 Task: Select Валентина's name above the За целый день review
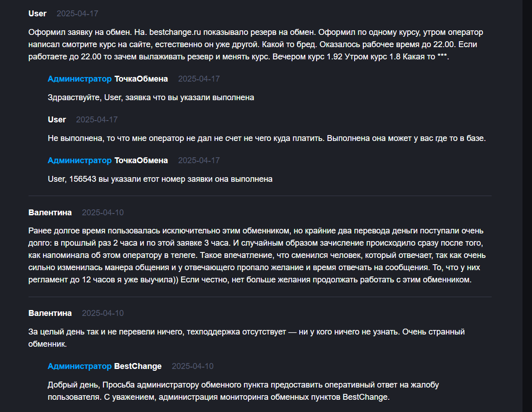(x=50, y=313)
